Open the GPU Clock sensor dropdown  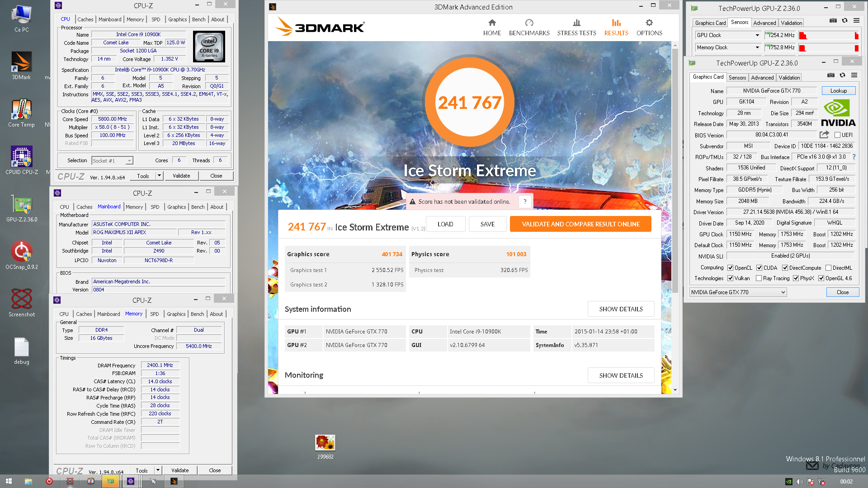point(728,35)
